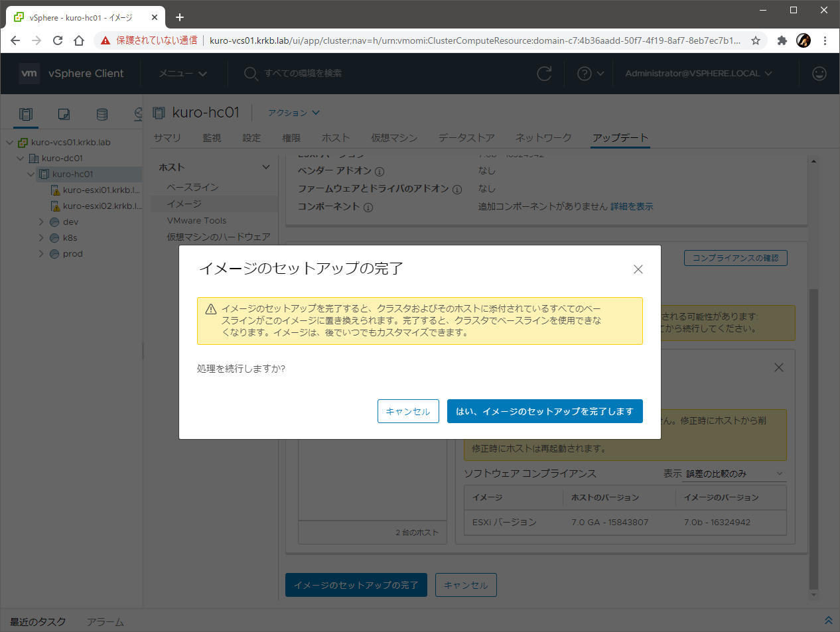Click the browser extensions puzzle icon
The width and height of the screenshot is (840, 632).
782,40
